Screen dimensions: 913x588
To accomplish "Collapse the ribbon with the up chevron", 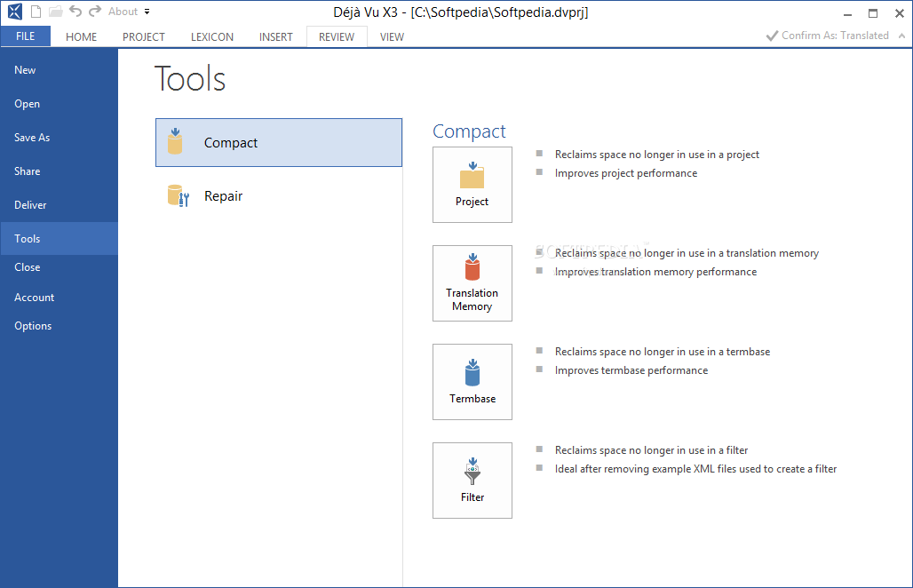I will coord(901,36).
